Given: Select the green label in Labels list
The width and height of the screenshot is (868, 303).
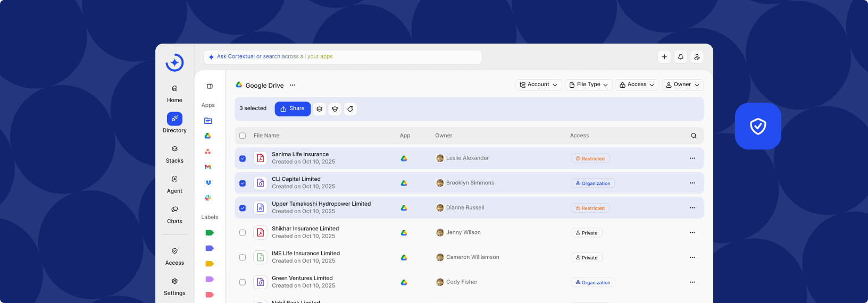Looking at the screenshot, I should pyautogui.click(x=210, y=233).
